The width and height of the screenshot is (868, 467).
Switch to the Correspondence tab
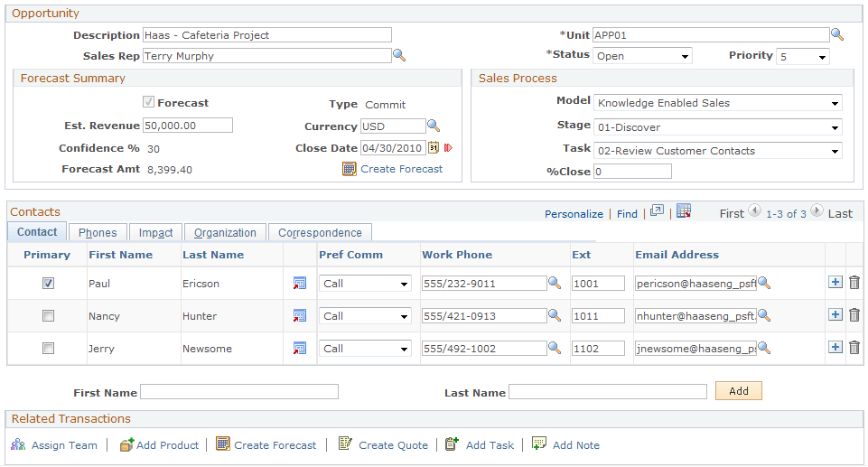320,232
